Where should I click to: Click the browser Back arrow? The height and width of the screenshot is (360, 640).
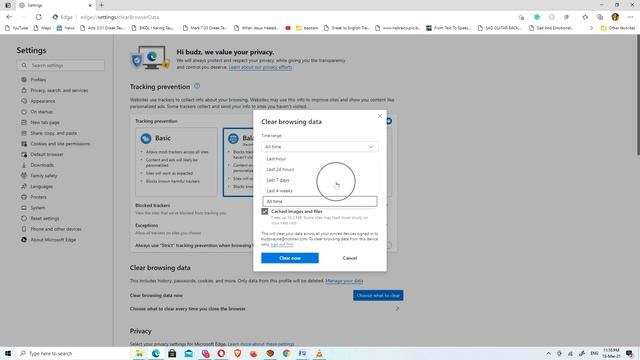[x=9, y=17]
